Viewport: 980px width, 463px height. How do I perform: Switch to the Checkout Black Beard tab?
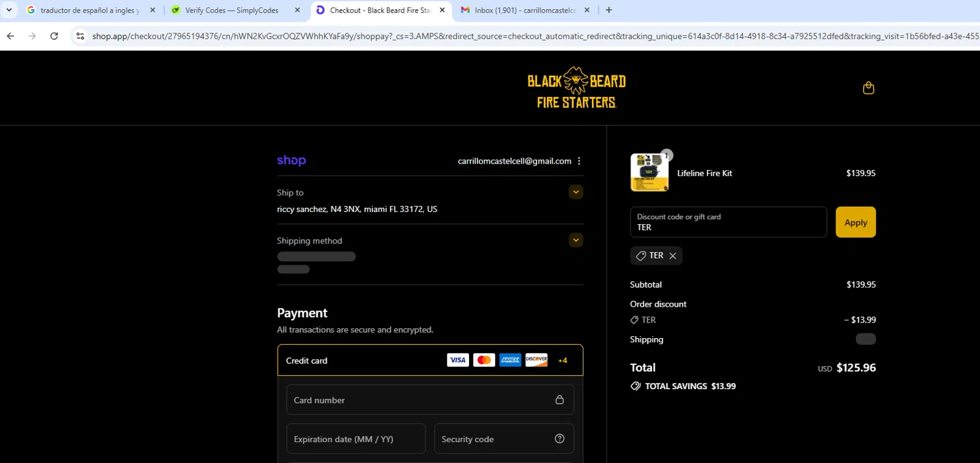[x=380, y=10]
